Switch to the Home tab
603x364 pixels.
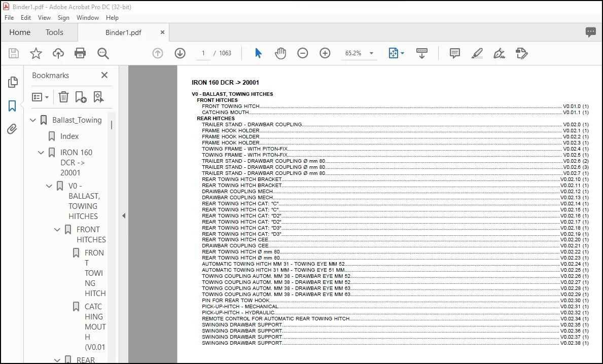coord(20,32)
